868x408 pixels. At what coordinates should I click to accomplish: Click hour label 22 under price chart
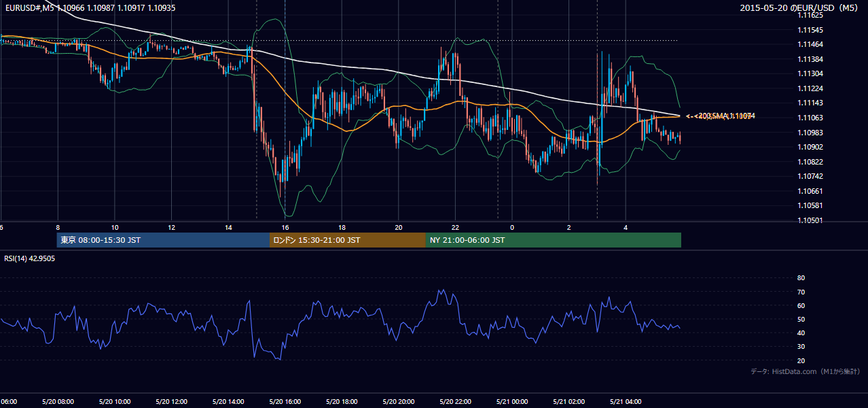click(455, 227)
